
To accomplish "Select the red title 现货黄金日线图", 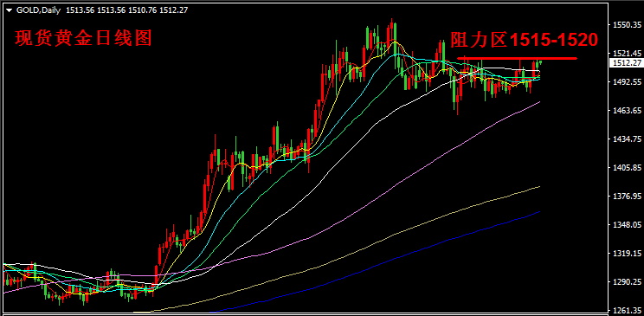I will [x=84, y=39].
